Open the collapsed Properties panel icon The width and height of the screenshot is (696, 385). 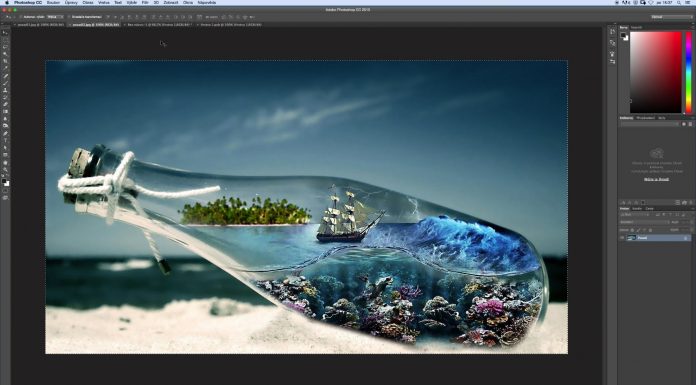pyautogui.click(x=613, y=43)
